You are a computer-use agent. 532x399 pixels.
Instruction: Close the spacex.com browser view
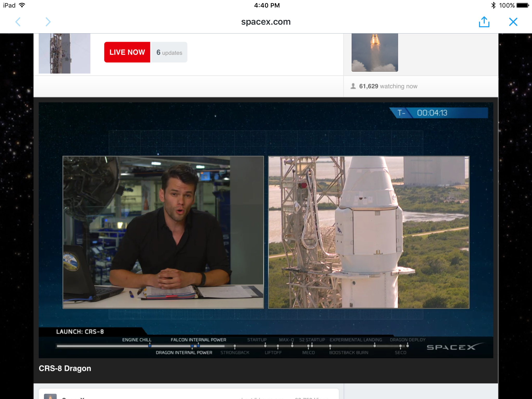pyautogui.click(x=513, y=22)
